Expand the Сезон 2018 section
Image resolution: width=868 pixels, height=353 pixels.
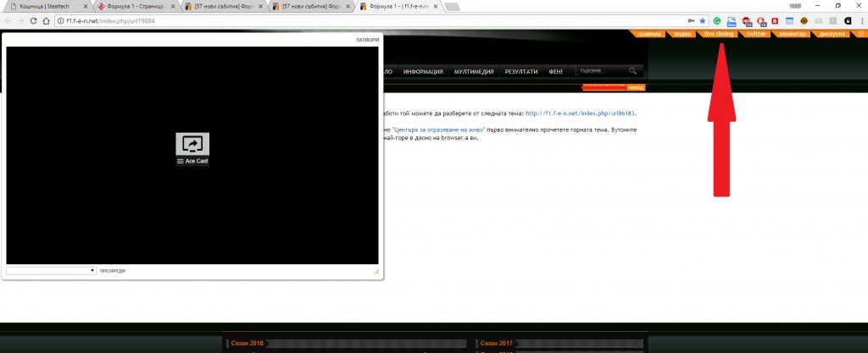(x=247, y=344)
